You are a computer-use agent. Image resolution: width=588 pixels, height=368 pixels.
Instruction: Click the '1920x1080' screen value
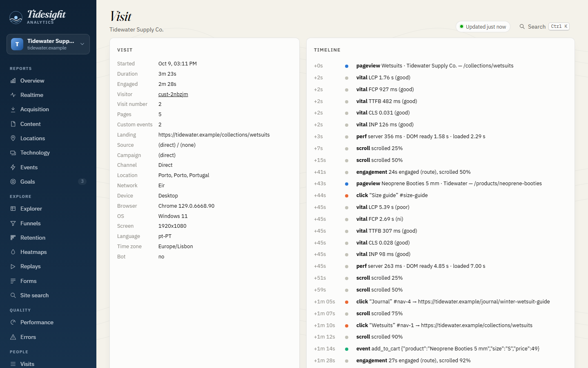click(x=172, y=226)
